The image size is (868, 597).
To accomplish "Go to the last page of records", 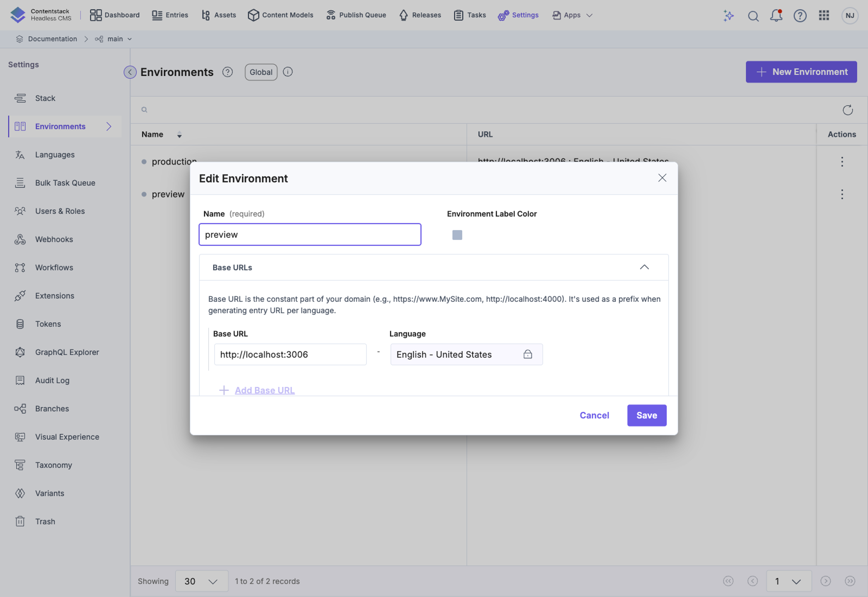I will pyautogui.click(x=850, y=581).
